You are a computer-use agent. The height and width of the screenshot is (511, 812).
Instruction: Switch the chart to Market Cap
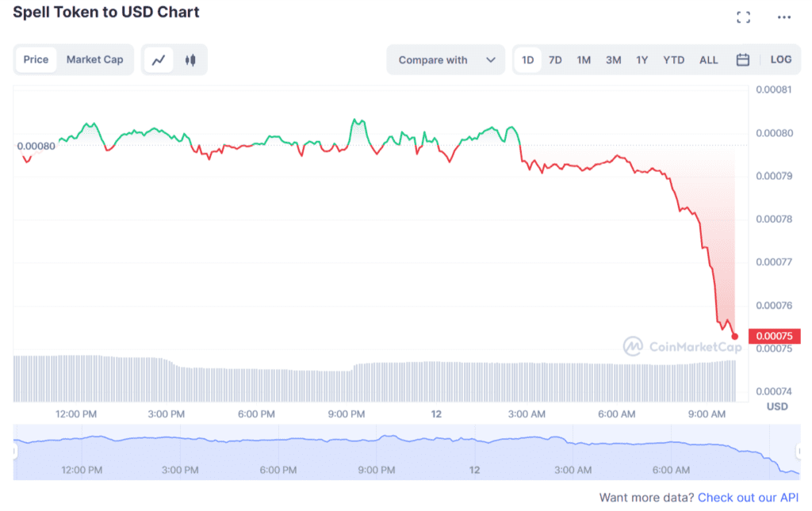tap(94, 59)
